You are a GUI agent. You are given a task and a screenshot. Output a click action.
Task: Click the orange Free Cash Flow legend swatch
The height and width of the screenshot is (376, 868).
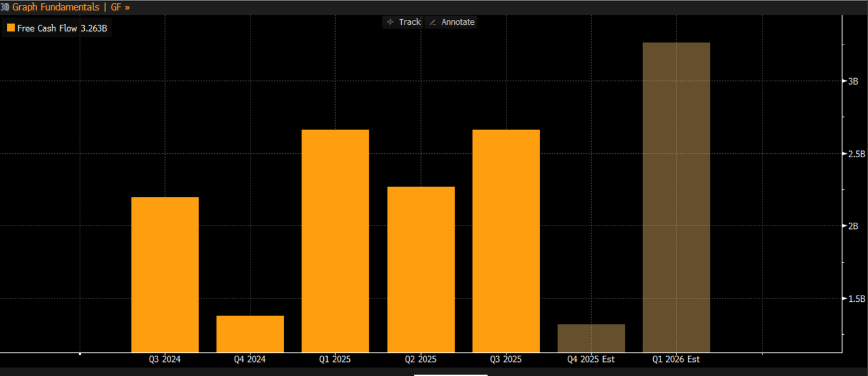tap(11, 28)
